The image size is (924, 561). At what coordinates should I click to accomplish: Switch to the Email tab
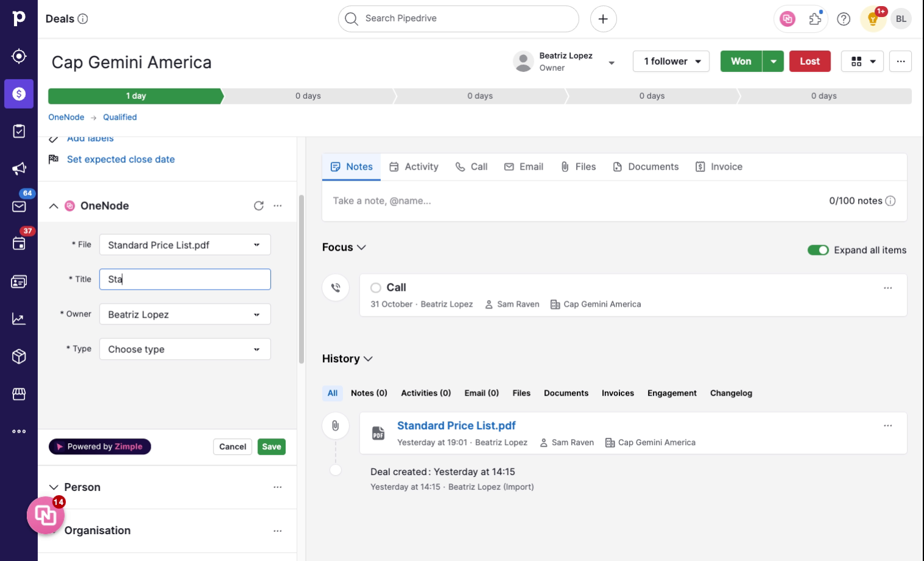524,166
